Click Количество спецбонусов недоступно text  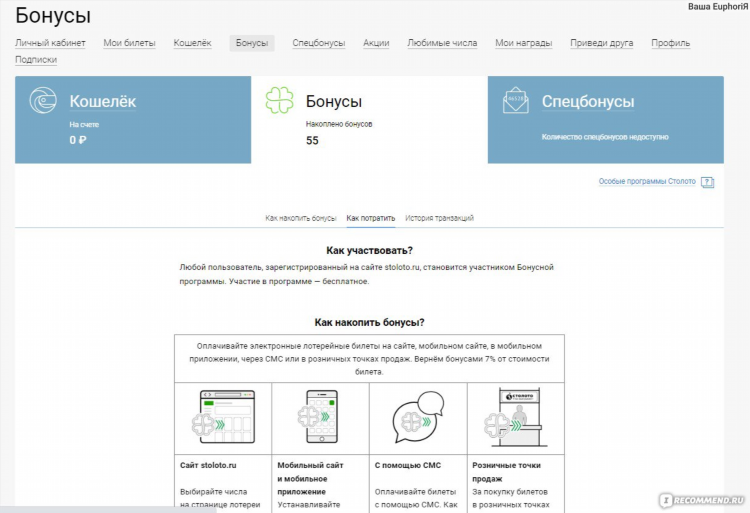point(605,137)
